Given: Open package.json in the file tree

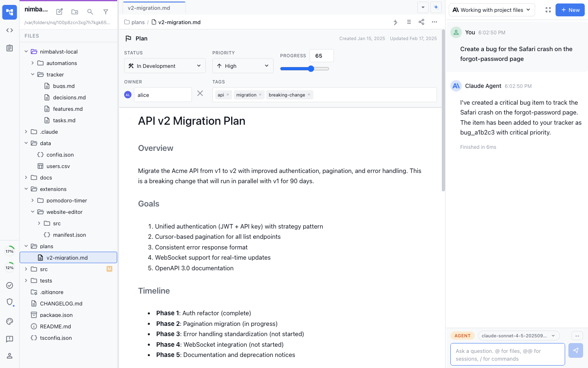Looking at the screenshot, I should tap(69, 315).
